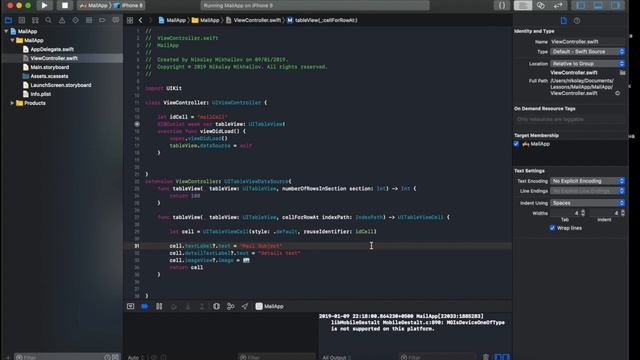Toggle the debug area visibility in toolbar

tap(598, 5)
